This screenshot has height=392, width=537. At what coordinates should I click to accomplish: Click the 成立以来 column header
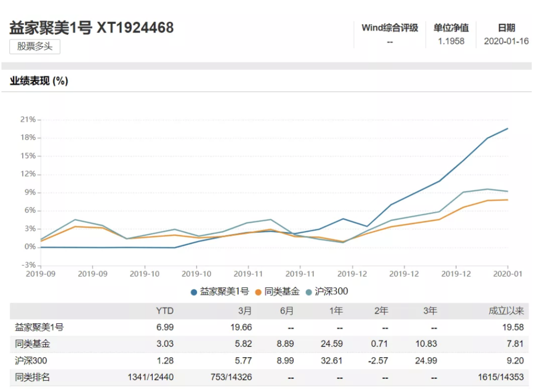pyautogui.click(x=506, y=311)
